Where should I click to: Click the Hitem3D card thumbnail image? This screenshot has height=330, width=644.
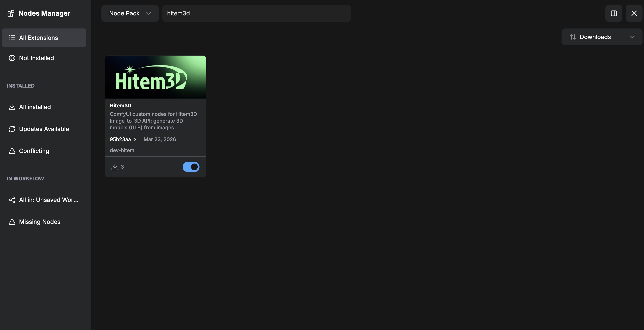click(x=155, y=77)
